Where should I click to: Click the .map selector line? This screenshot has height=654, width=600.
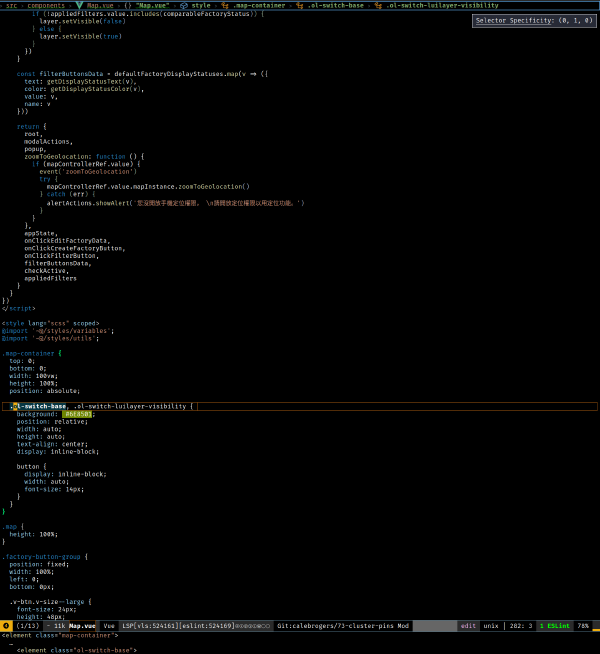(x=13, y=527)
